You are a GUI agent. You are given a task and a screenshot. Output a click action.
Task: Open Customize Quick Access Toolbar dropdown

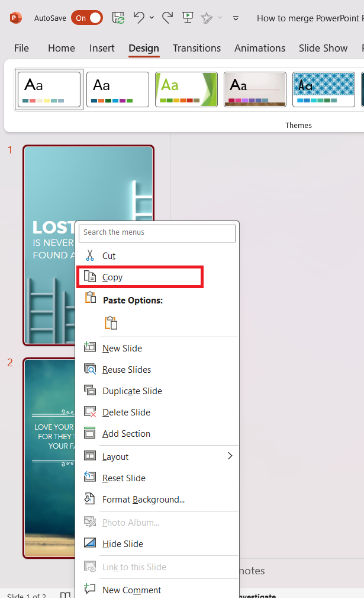point(236,18)
